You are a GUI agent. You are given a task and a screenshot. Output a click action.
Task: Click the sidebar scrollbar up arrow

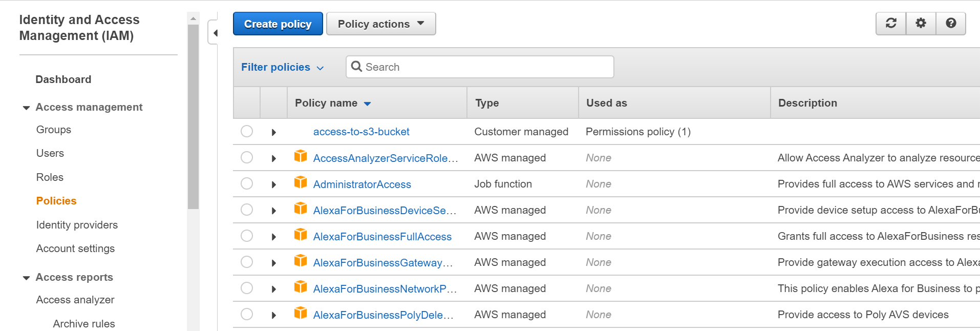[x=193, y=18]
